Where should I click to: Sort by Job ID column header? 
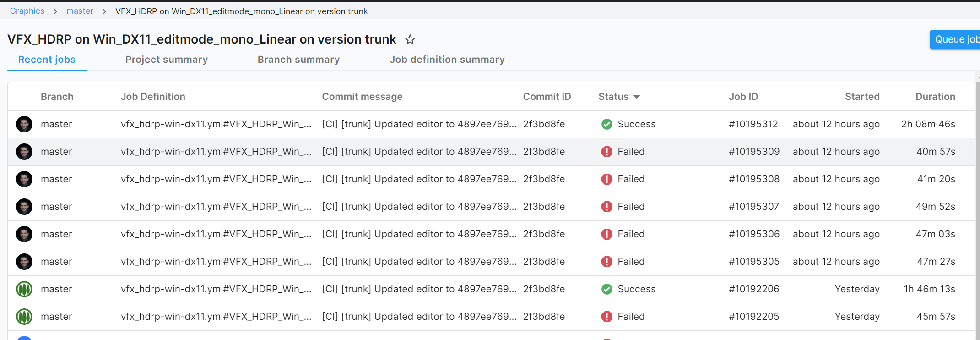743,97
